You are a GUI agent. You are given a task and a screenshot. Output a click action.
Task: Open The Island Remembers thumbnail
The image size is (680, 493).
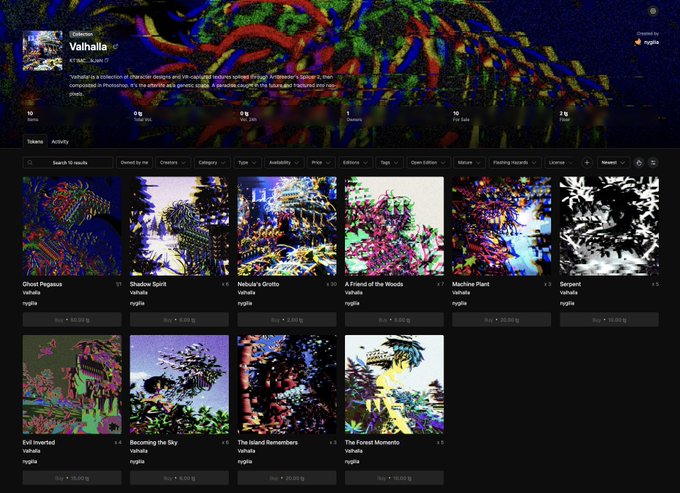pos(287,384)
